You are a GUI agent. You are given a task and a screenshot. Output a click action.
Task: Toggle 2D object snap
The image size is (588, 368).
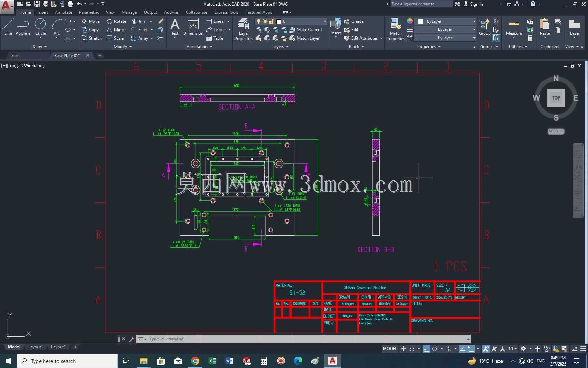pyautogui.click(x=471, y=349)
